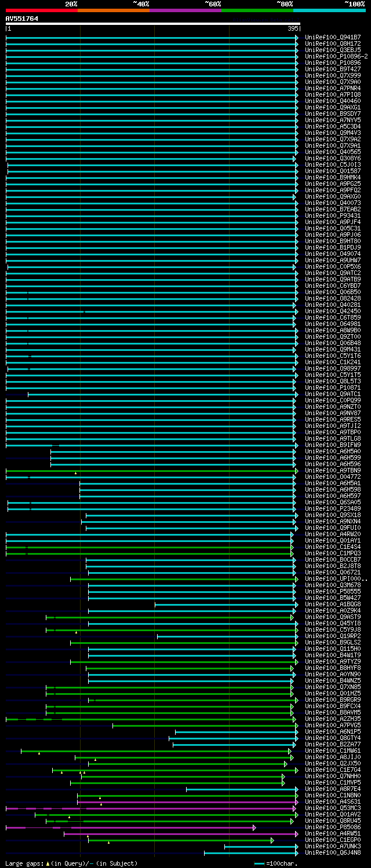
Task: Click the red 20% identity legend segment
Action: point(42,10)
